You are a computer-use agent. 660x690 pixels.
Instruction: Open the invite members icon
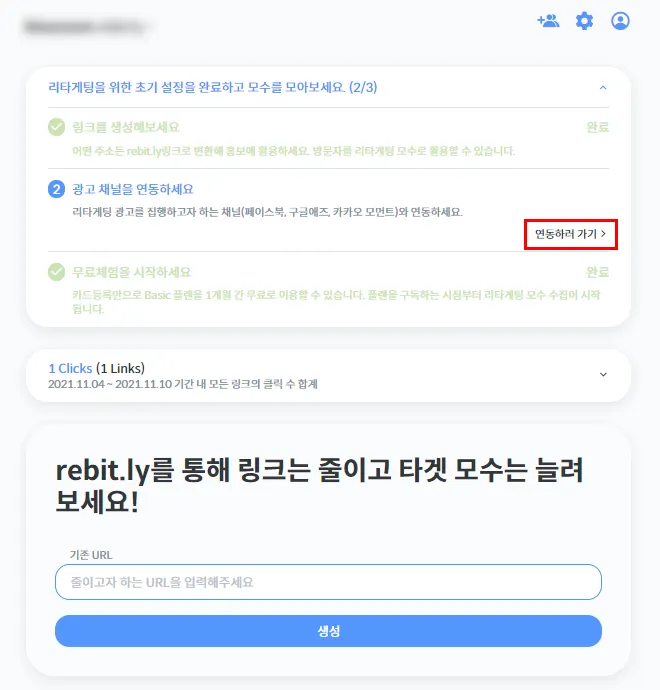click(x=548, y=21)
